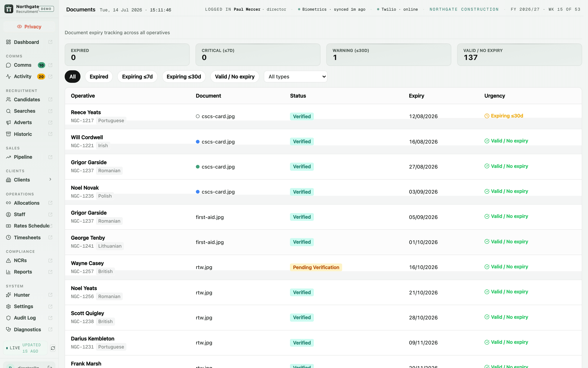Open Staff pop-out icon
This screenshot has height=368, width=588.
click(x=50, y=214)
